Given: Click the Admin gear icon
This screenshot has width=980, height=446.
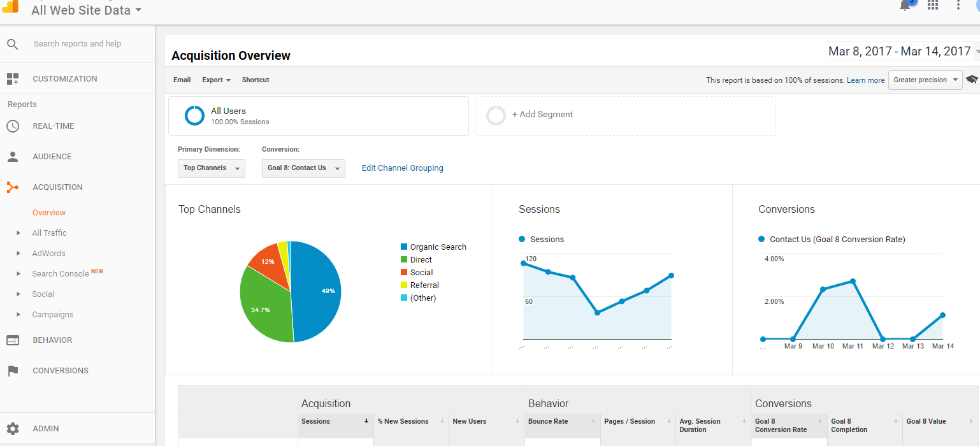Looking at the screenshot, I should coord(13,429).
